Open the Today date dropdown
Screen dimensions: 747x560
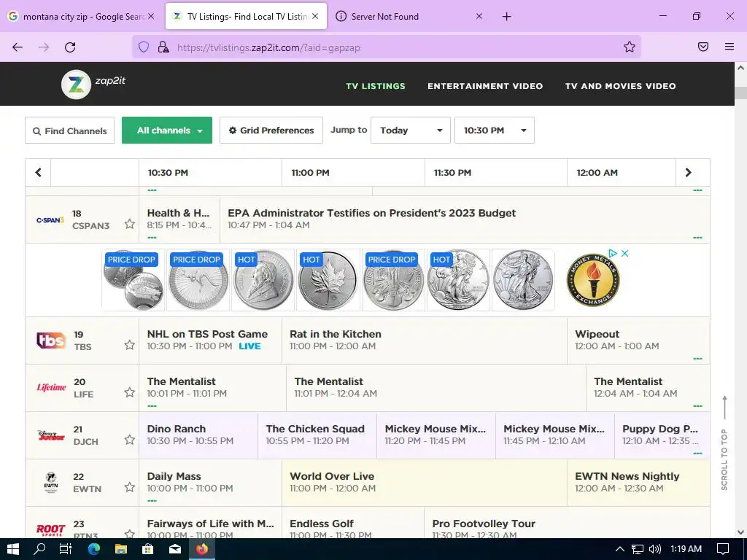(x=410, y=131)
